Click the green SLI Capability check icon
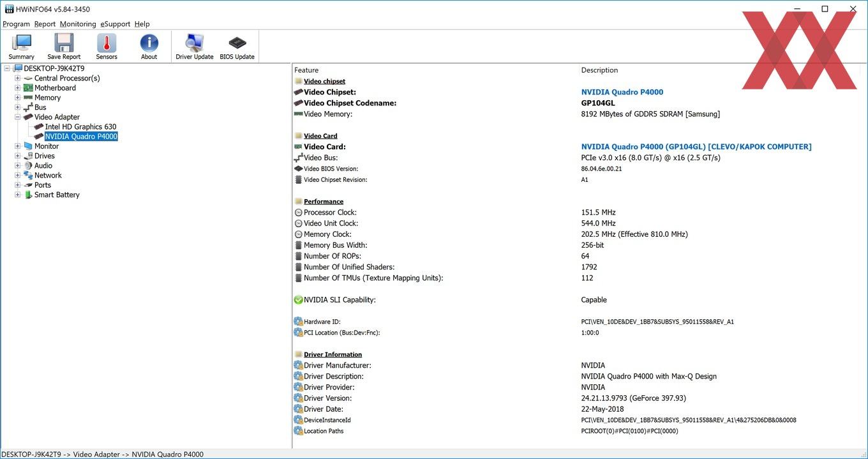The height and width of the screenshot is (459, 868). [298, 300]
